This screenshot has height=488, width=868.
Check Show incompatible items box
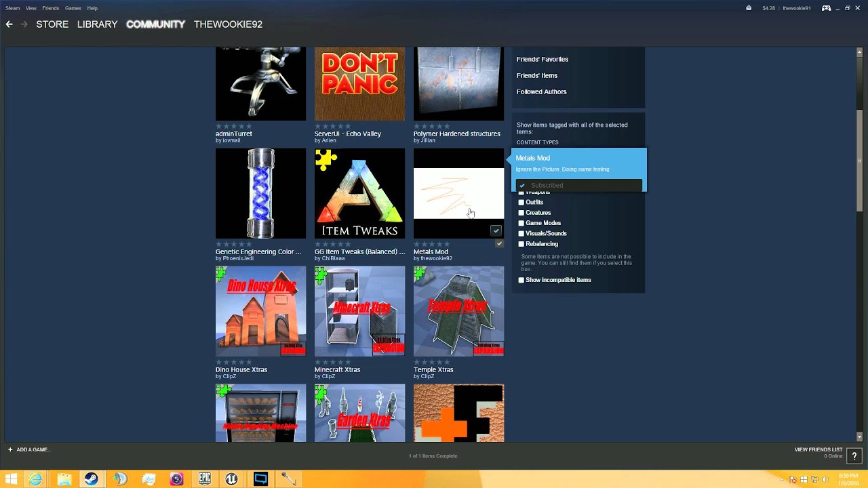(x=521, y=280)
